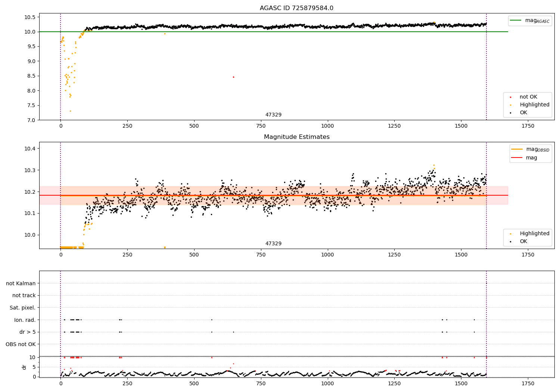Select the "10.2" y-axis tick of the middle plot
560x392 pixels.
point(30,192)
